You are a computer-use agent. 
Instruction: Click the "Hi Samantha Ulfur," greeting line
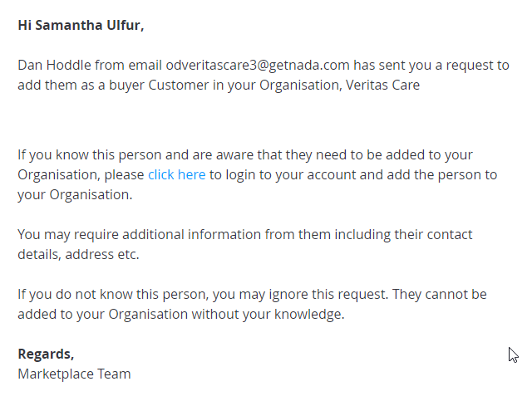[x=81, y=26]
